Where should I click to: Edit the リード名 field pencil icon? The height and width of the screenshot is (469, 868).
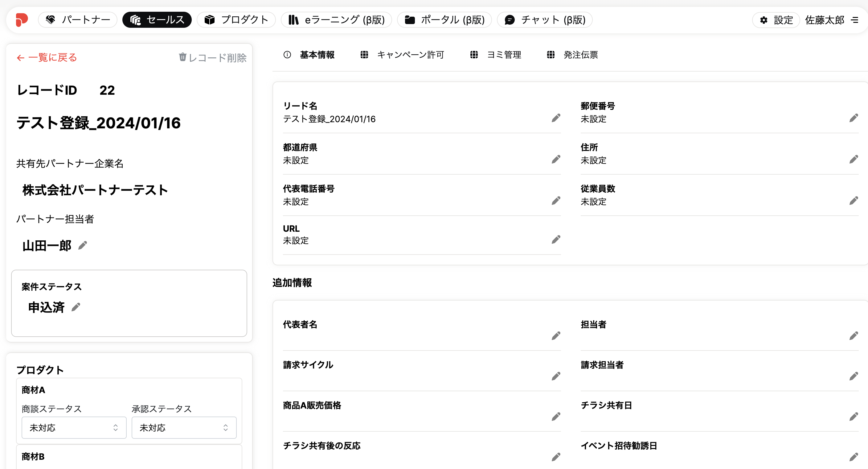point(556,118)
